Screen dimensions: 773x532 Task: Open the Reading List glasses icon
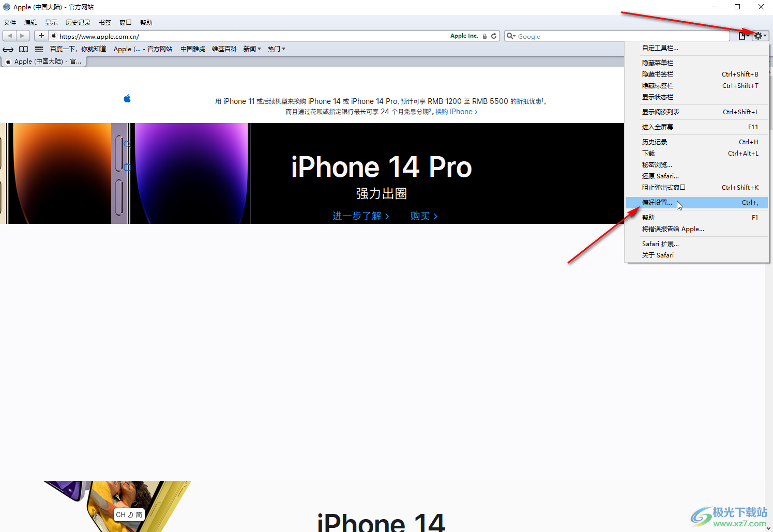8,49
